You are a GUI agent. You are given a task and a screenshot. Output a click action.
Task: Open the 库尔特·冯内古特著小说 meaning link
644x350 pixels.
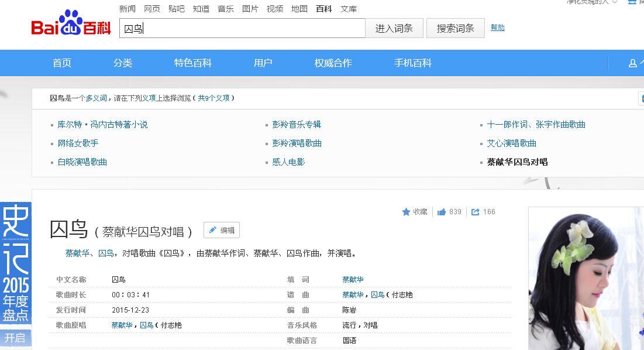[102, 125]
